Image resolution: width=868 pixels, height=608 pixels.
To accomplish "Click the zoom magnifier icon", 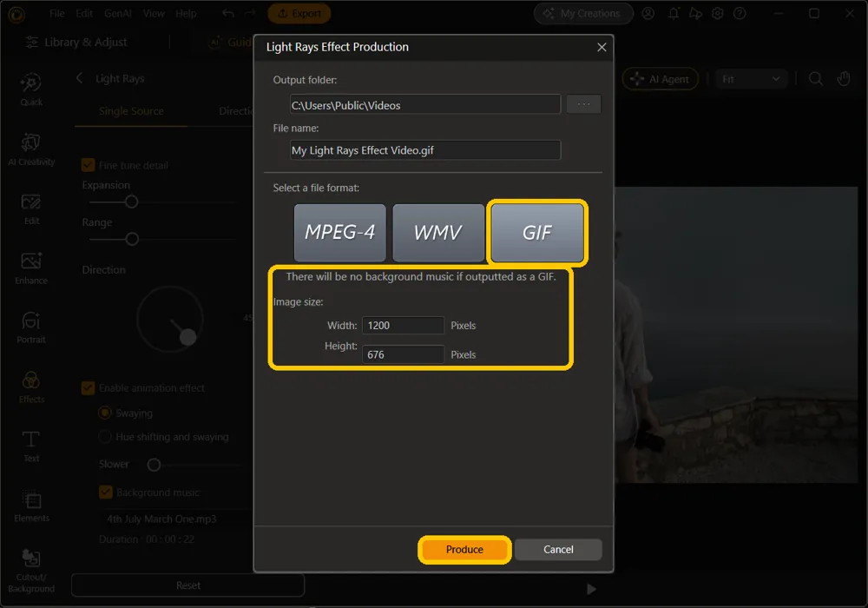I will tap(815, 79).
